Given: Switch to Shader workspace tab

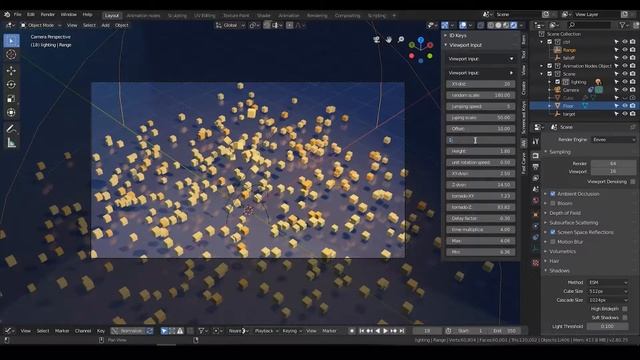Looking at the screenshot, I should click(264, 16).
